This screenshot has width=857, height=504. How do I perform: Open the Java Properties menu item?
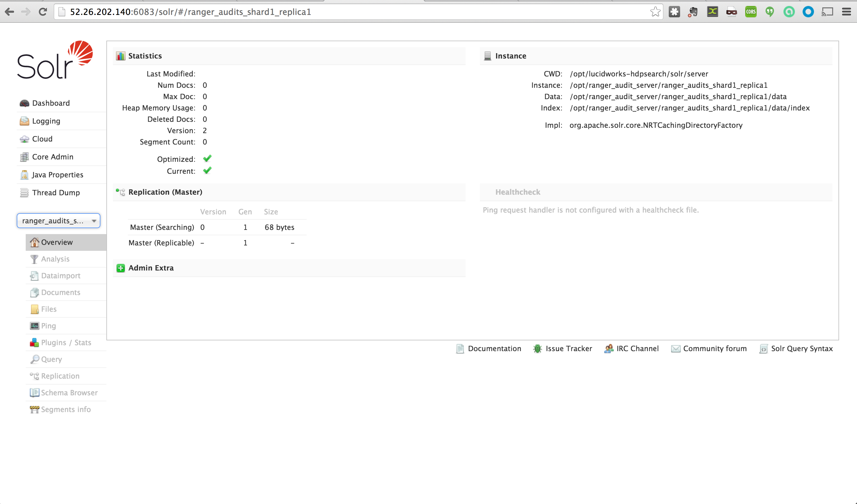[58, 175]
